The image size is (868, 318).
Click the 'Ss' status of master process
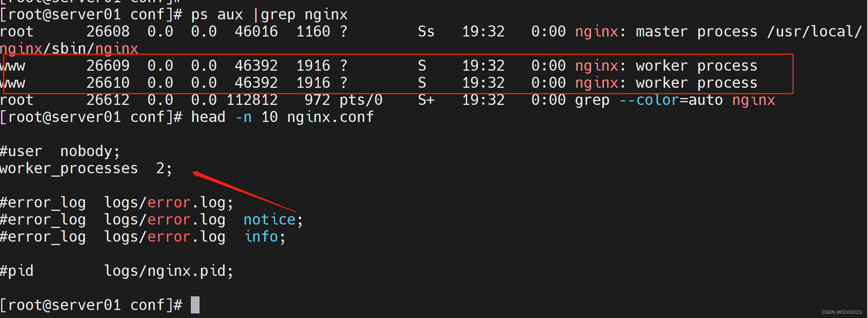pos(426,32)
